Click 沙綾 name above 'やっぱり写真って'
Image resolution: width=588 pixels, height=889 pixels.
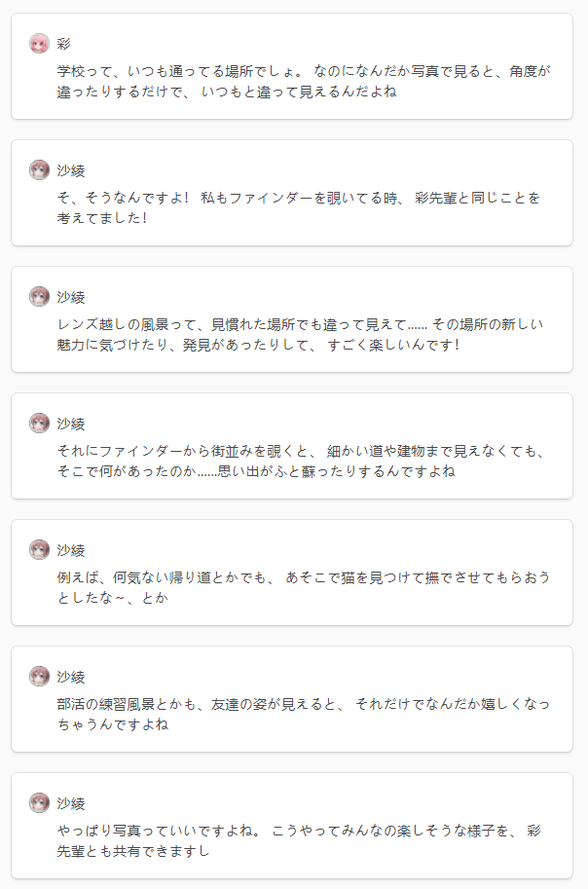click(71, 802)
